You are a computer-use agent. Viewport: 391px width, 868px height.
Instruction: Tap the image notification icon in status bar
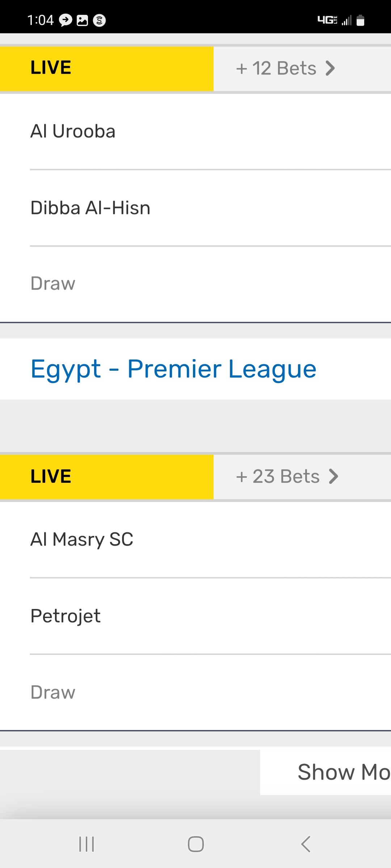click(x=83, y=20)
